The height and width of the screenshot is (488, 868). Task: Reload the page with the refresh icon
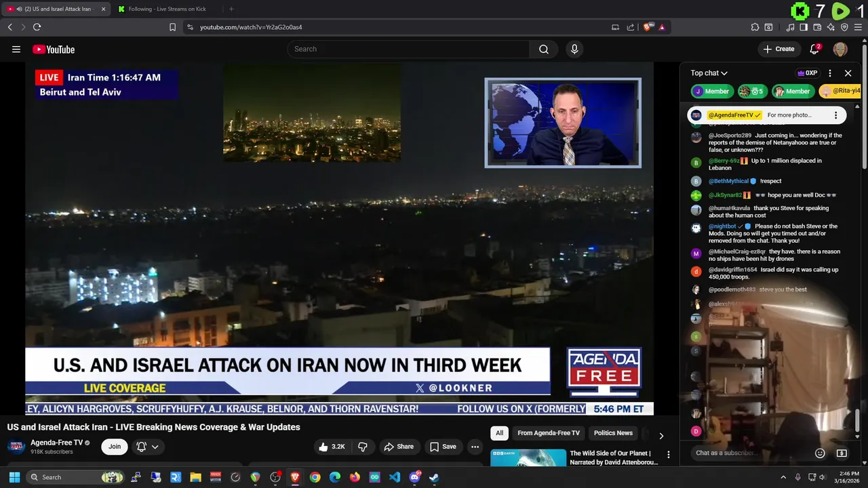[37, 27]
